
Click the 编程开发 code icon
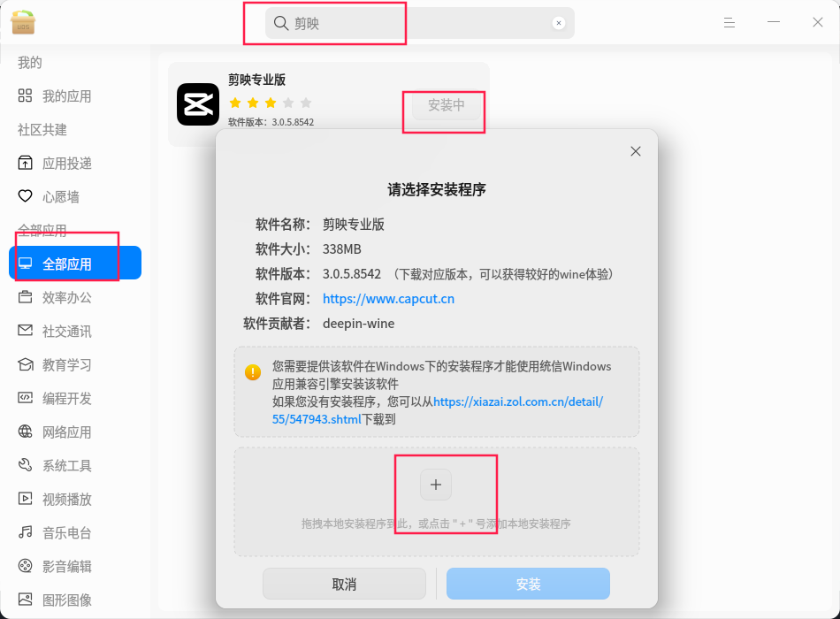click(x=25, y=398)
